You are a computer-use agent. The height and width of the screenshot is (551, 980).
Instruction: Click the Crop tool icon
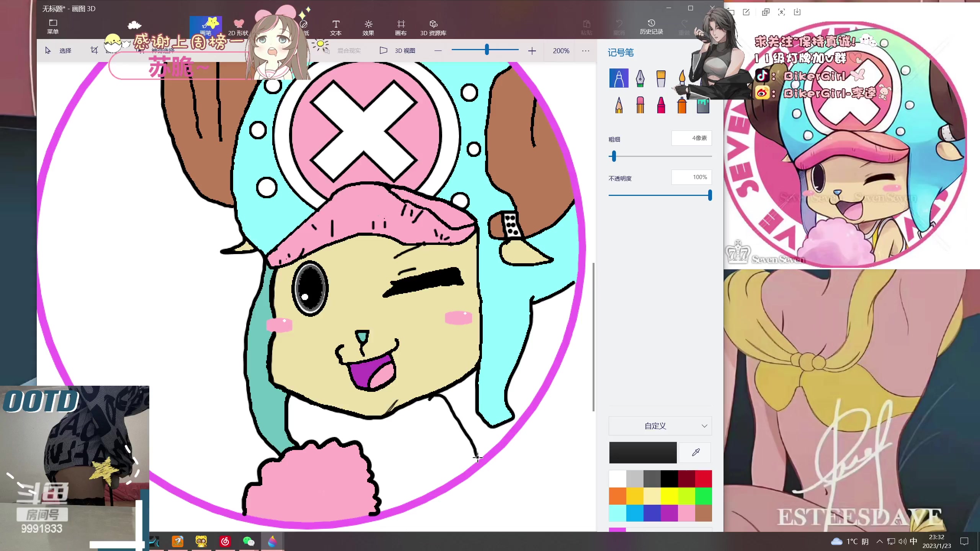click(x=94, y=50)
